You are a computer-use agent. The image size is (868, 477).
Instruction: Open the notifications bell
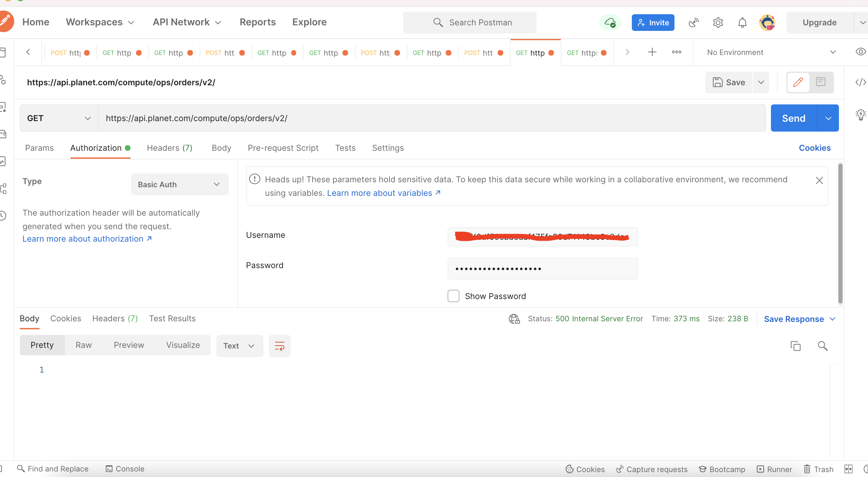click(742, 23)
